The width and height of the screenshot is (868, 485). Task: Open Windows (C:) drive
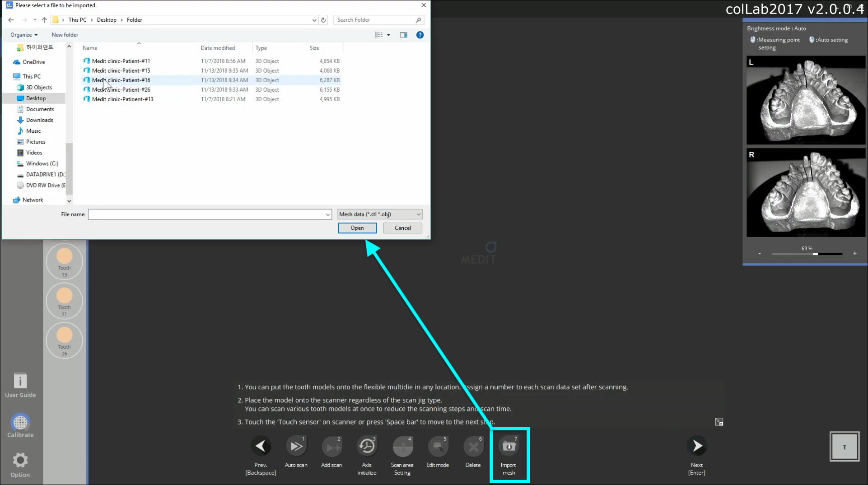coord(37,163)
